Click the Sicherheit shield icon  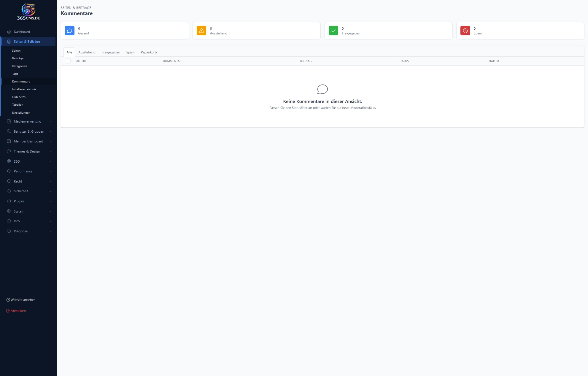(9, 191)
